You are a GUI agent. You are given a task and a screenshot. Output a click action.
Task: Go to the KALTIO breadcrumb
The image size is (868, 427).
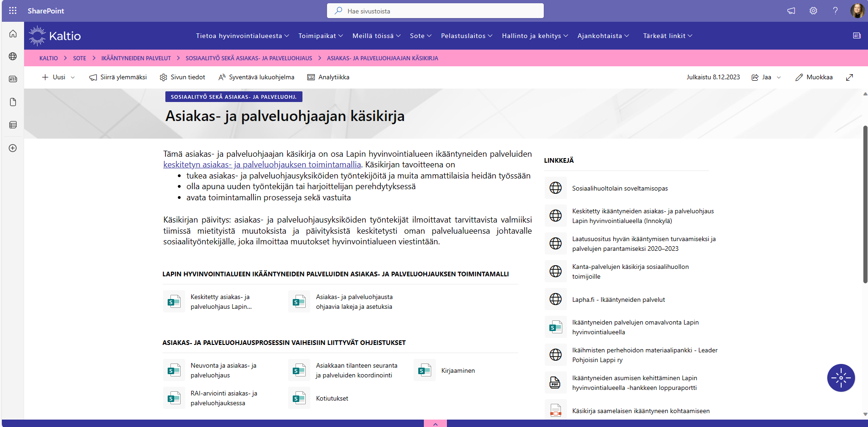pyautogui.click(x=49, y=58)
